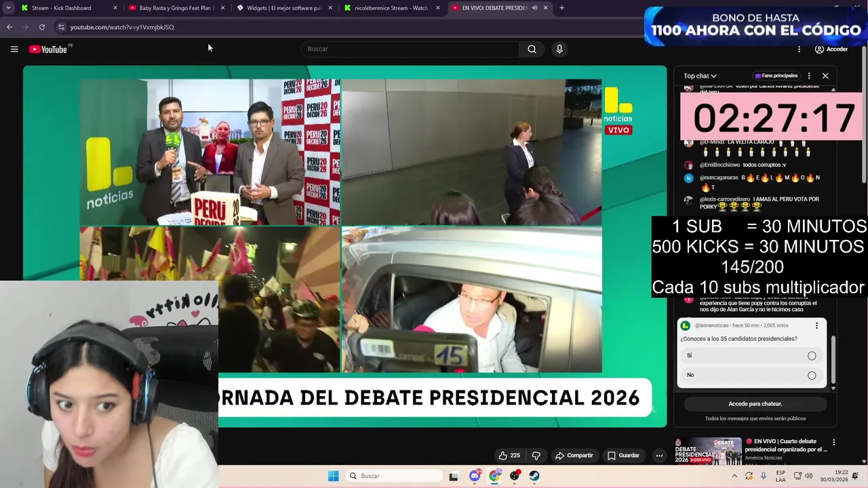The image size is (868, 488).
Task: Open the Cuarto debate presidencial video title
Action: coord(787,445)
